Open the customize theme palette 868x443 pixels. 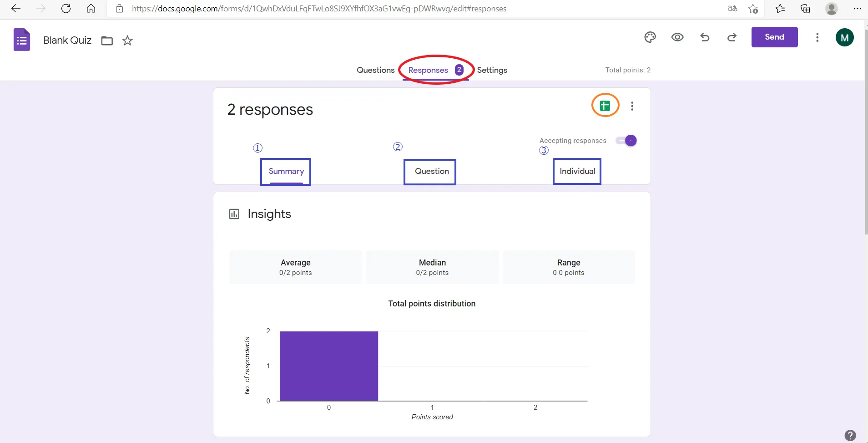coord(650,37)
